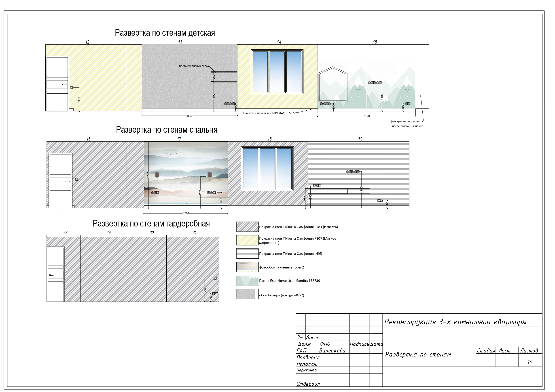This screenshot has height=392, width=555.
Task: Click the double socket at 300 on wall 31
Action: 215,294
